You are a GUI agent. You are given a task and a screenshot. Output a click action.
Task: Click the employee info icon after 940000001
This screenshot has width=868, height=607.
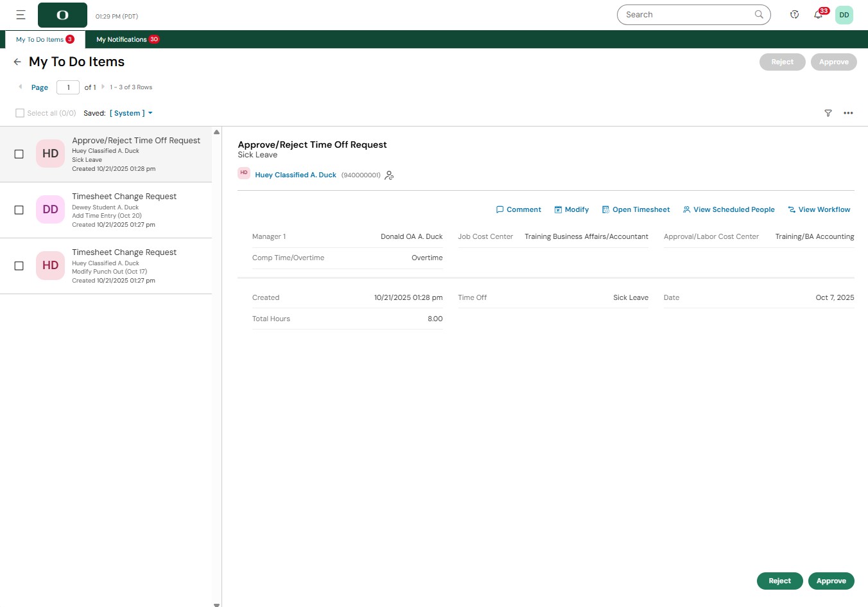pyautogui.click(x=389, y=175)
